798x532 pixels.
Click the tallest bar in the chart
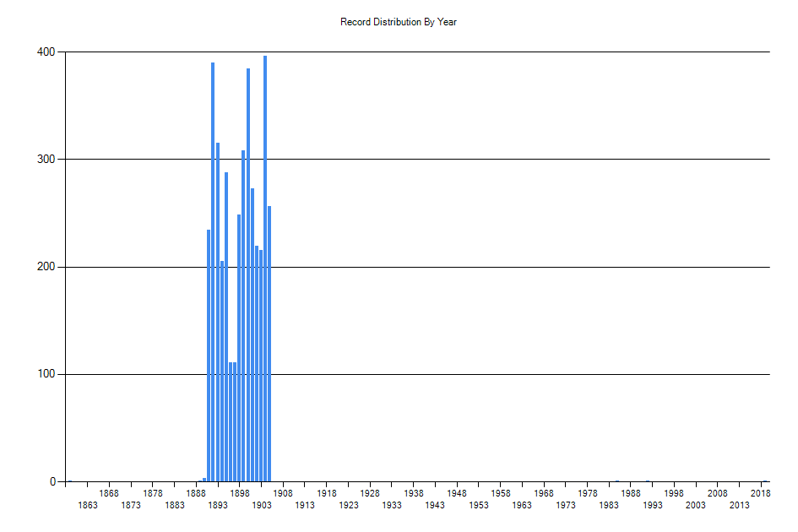click(x=265, y=269)
